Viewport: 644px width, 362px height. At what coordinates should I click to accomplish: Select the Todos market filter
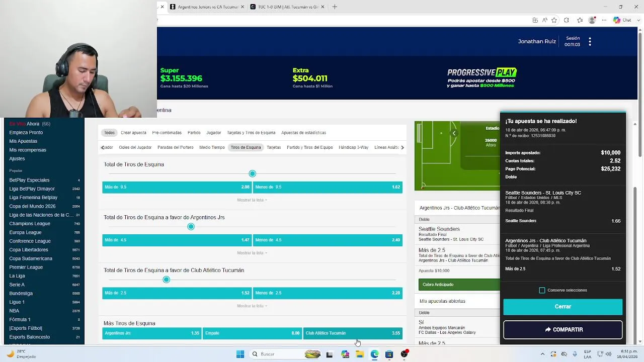point(110,133)
